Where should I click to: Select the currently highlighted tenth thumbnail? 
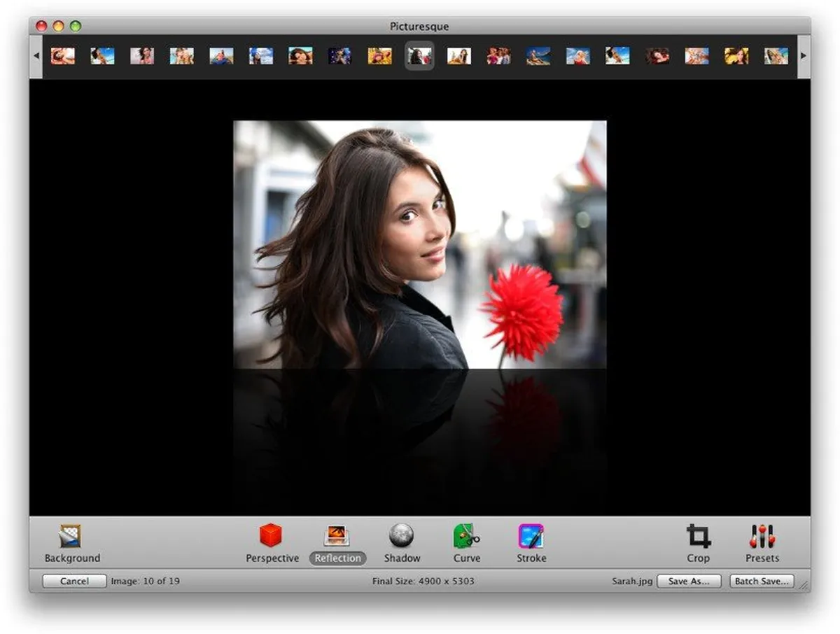[419, 56]
